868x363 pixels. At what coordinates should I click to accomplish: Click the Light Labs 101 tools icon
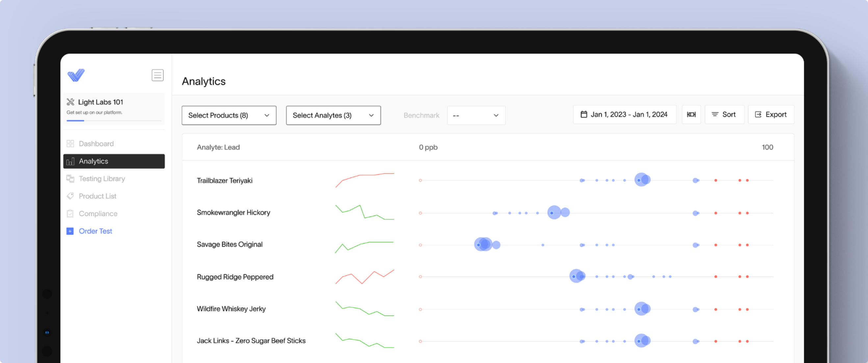(x=70, y=102)
